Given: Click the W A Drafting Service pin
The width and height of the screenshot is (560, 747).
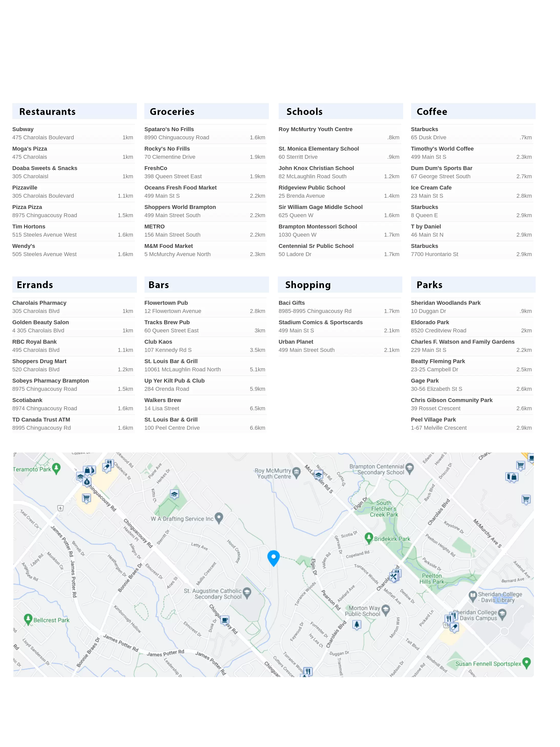Looking at the screenshot, I should [x=219, y=517].
